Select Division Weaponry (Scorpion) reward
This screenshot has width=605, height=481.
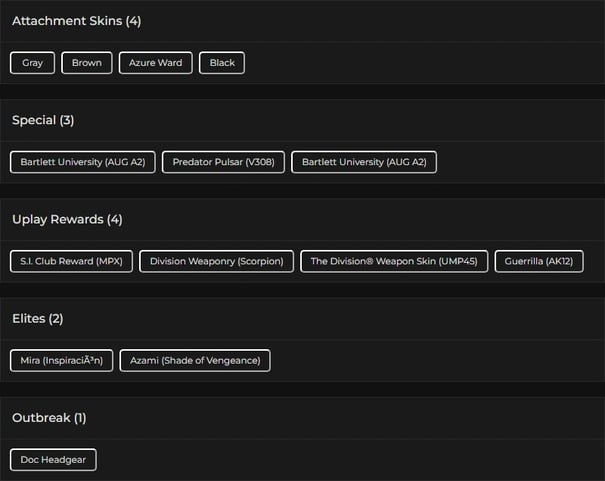click(x=216, y=261)
